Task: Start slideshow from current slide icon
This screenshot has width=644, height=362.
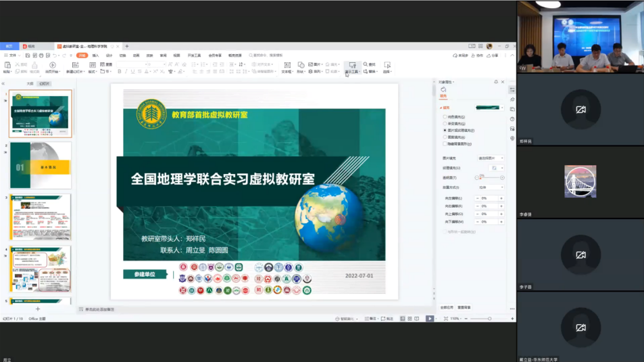Action: click(x=53, y=66)
